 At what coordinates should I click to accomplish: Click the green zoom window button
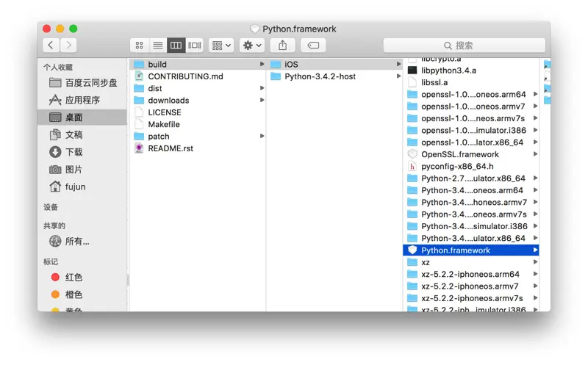[73, 29]
